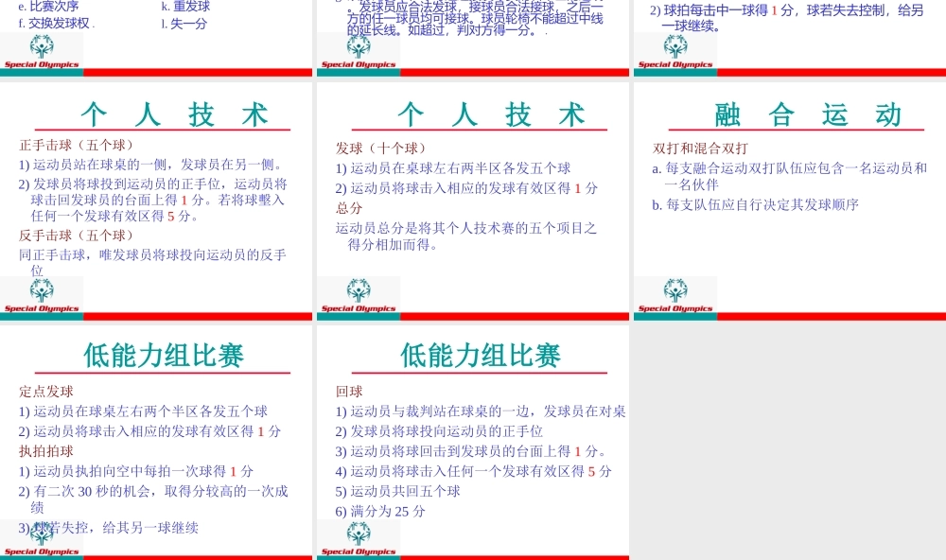Image resolution: width=946 pixels, height=560 pixels.
Task: Select the 低能力组比赛 slide about 回球
Action: (x=473, y=443)
